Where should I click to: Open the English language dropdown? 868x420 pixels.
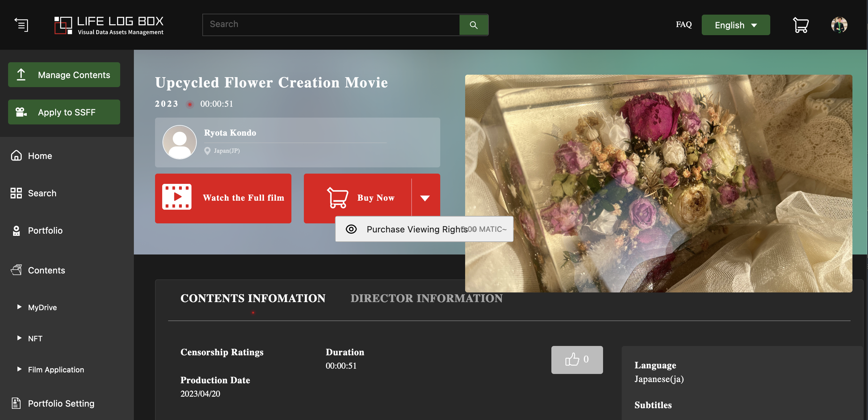[x=735, y=25]
